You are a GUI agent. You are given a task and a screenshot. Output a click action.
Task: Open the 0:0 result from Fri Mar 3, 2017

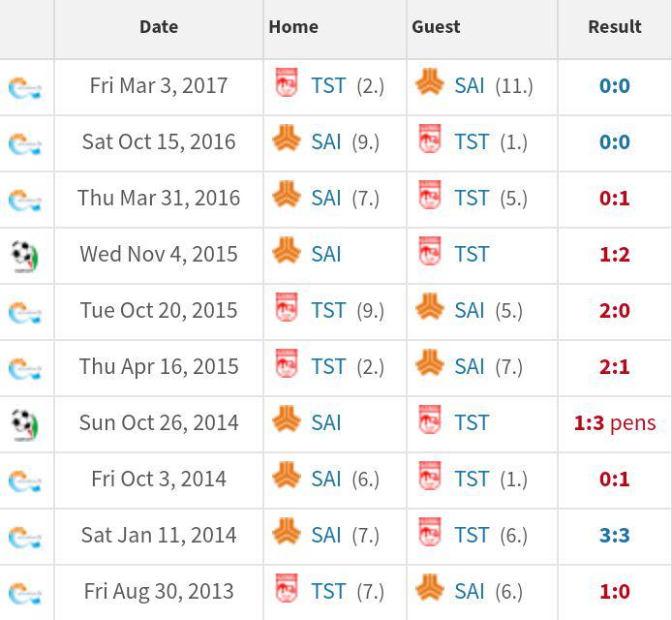pyautogui.click(x=615, y=86)
